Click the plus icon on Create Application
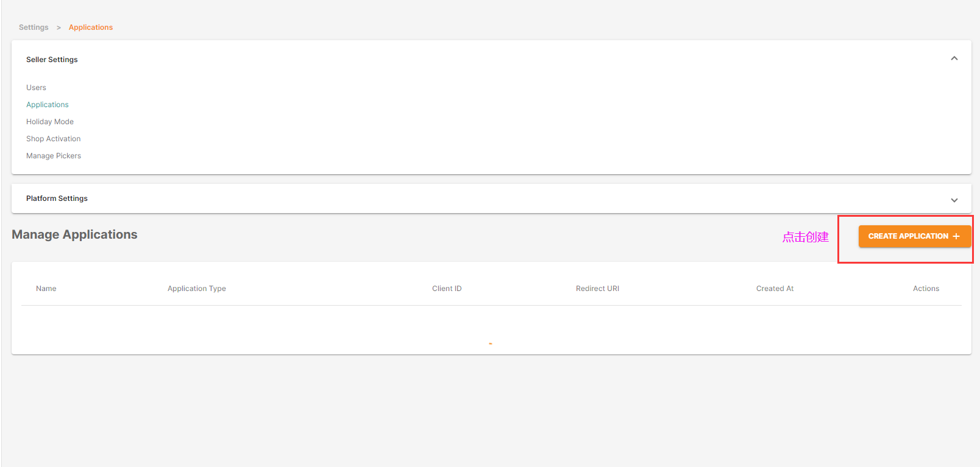The image size is (980, 467). point(956,236)
